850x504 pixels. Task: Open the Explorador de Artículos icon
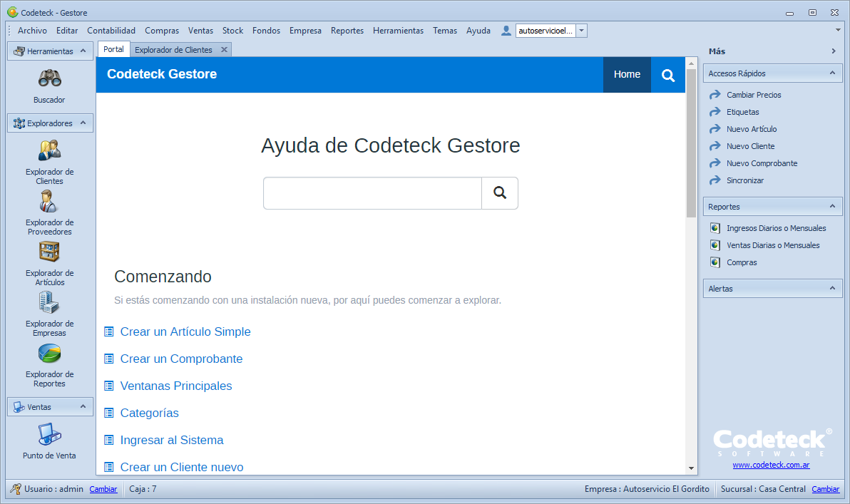[49, 252]
